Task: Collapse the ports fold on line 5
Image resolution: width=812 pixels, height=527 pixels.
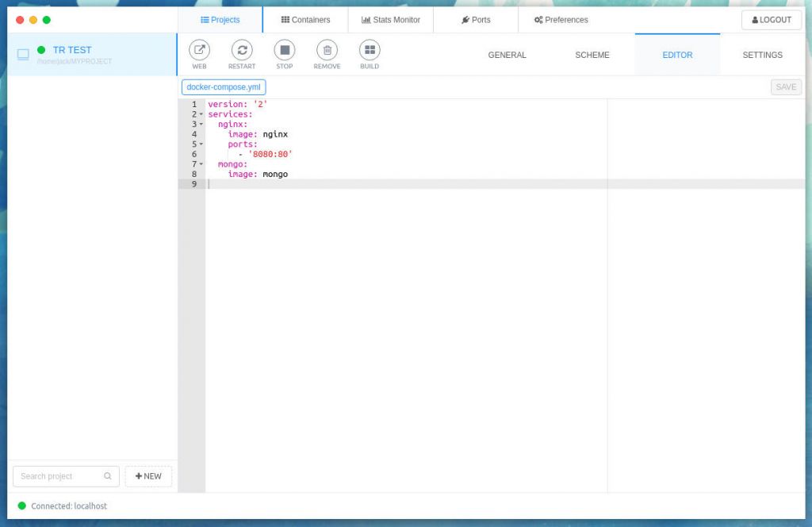Action: click(x=200, y=144)
